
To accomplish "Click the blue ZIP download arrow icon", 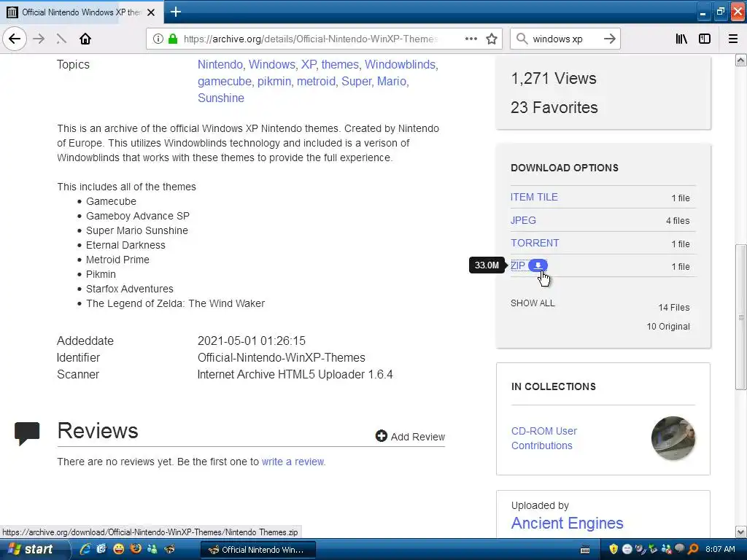I will pos(538,265).
